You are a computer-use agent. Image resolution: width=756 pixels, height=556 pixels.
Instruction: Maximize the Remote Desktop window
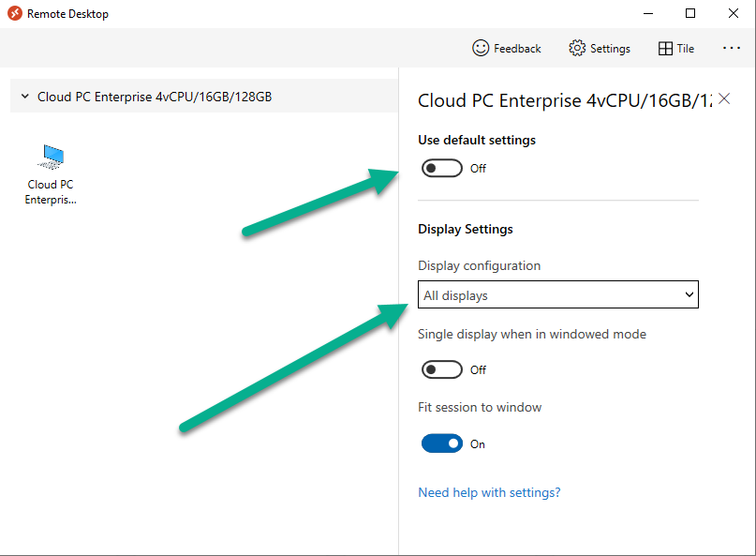point(690,13)
